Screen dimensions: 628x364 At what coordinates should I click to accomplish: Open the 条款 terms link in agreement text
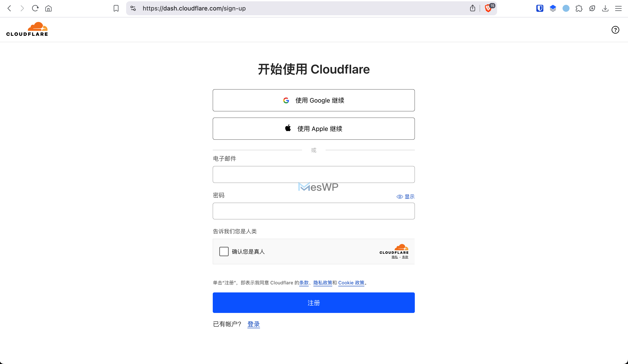(x=304, y=283)
